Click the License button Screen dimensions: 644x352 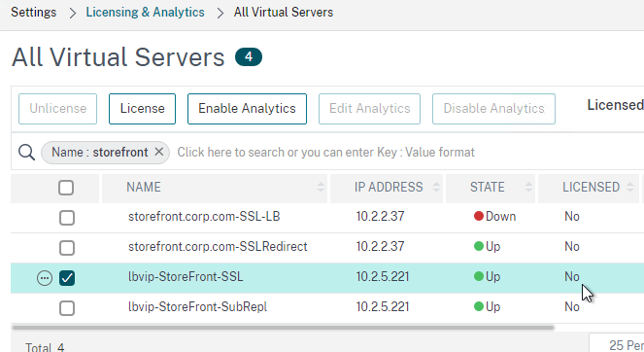142,109
